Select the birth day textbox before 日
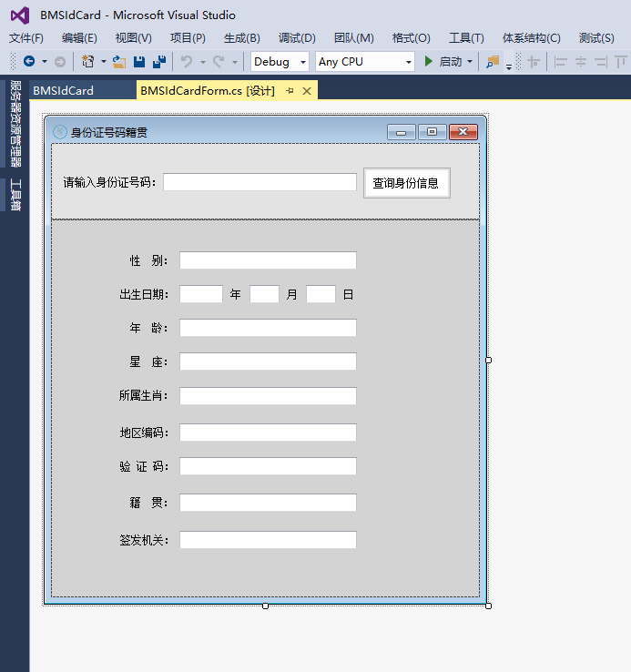The image size is (631, 672). (x=321, y=294)
